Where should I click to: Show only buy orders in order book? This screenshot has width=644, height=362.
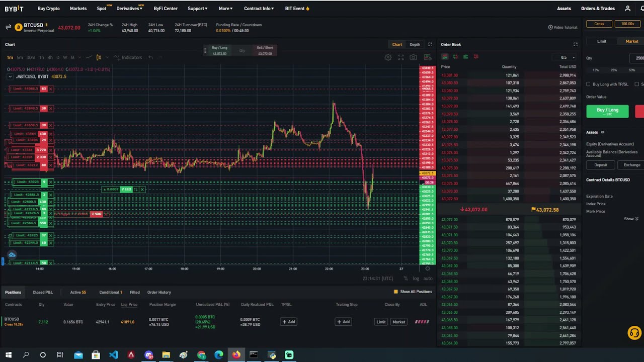(465, 57)
